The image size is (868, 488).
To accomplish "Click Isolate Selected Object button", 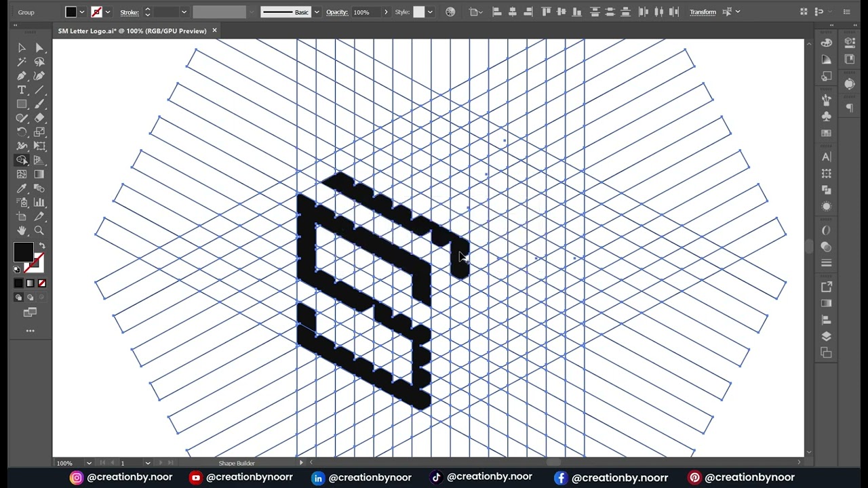I will pyautogui.click(x=728, y=12).
